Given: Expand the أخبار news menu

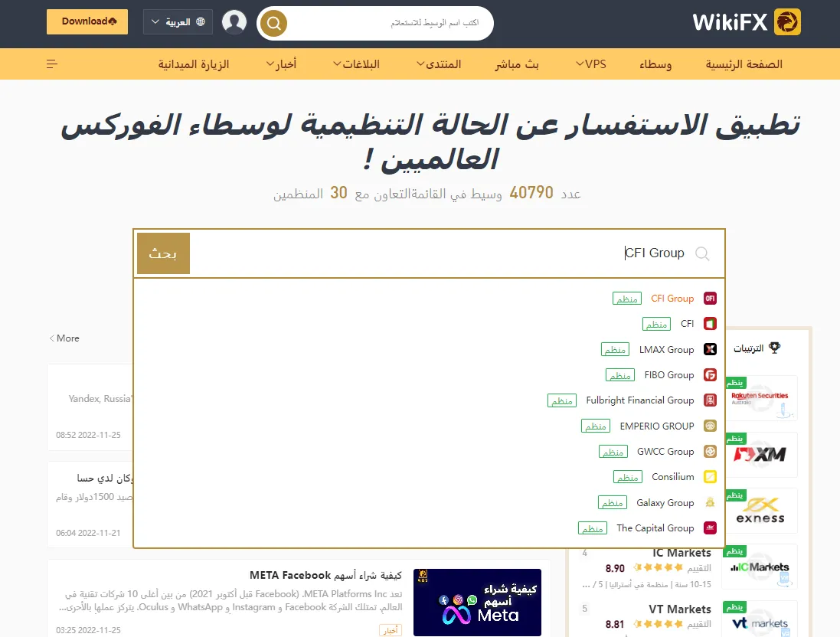Looking at the screenshot, I should point(281,64).
